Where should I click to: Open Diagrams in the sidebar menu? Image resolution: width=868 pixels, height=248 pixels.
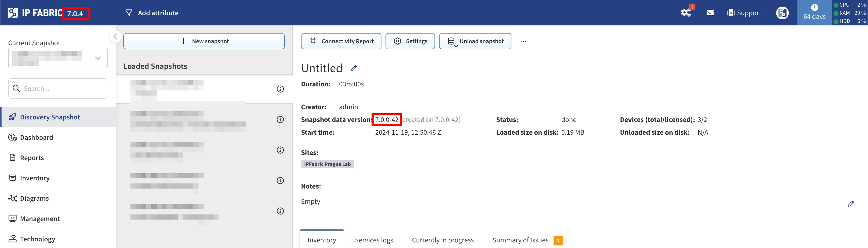(x=34, y=198)
